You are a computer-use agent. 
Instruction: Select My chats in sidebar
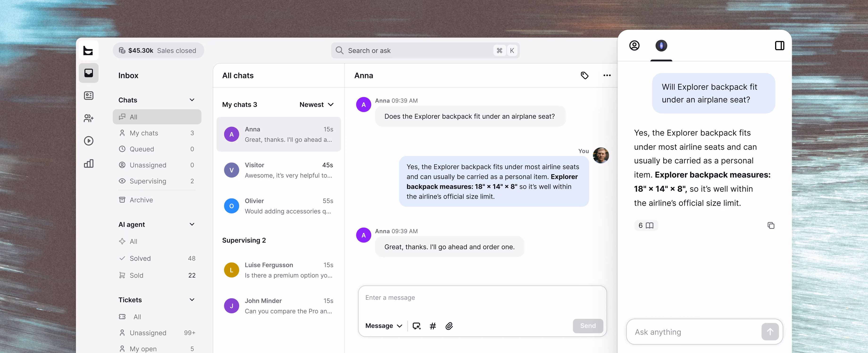tap(157, 133)
